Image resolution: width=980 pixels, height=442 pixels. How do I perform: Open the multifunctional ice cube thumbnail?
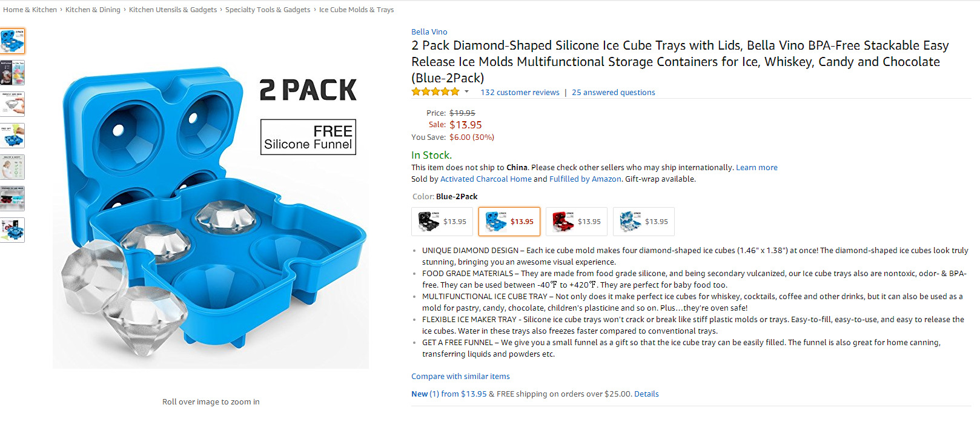(x=12, y=73)
